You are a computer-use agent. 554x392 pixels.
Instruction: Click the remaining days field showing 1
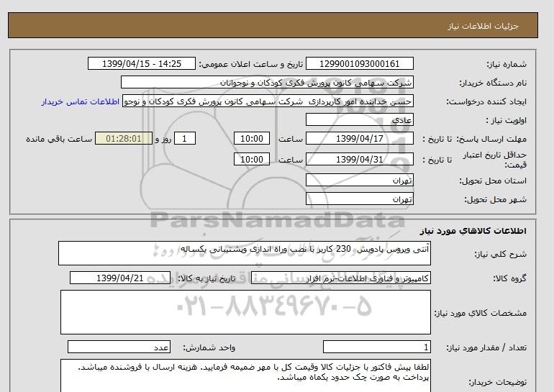point(185,138)
